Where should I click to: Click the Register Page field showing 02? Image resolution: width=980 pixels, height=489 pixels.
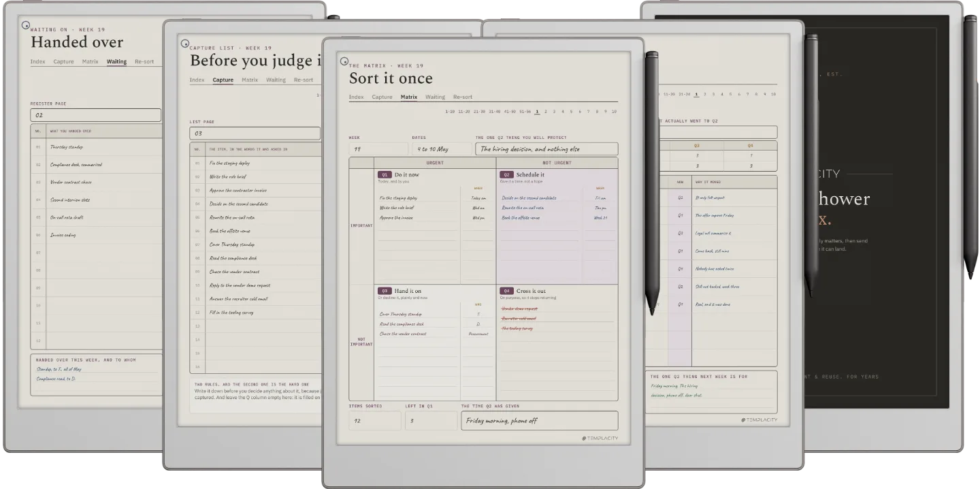point(95,115)
